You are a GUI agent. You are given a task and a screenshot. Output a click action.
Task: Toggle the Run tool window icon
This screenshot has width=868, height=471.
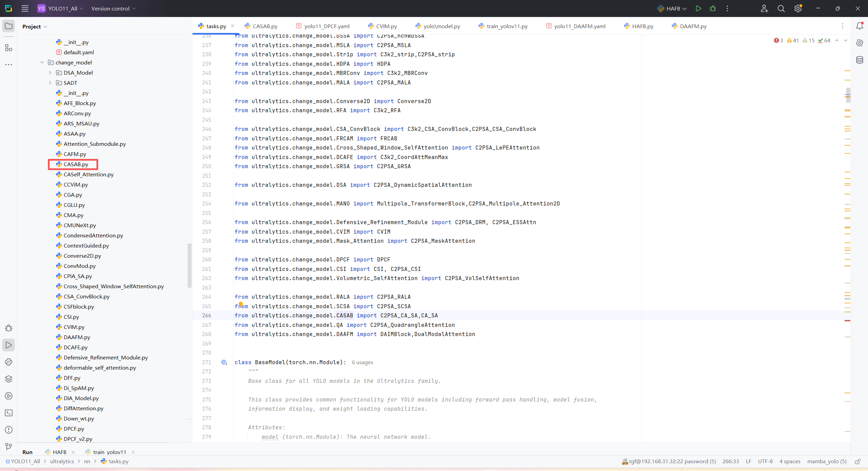point(8,345)
